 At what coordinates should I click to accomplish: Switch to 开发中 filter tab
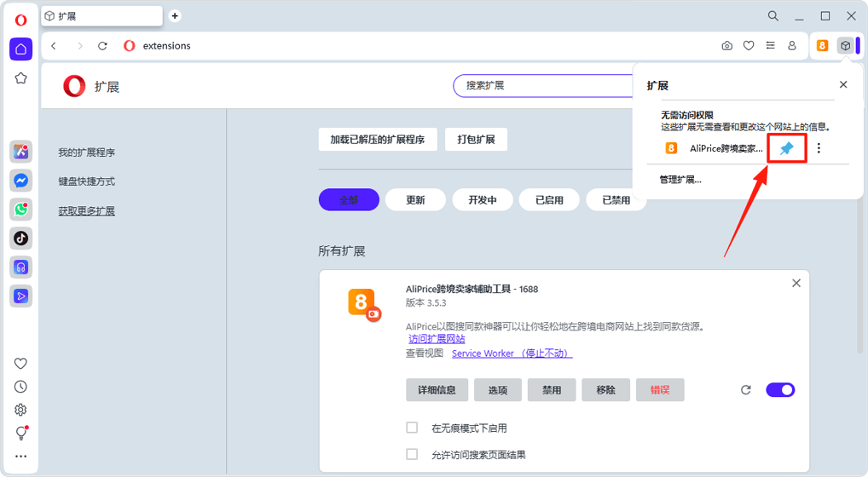tap(482, 200)
